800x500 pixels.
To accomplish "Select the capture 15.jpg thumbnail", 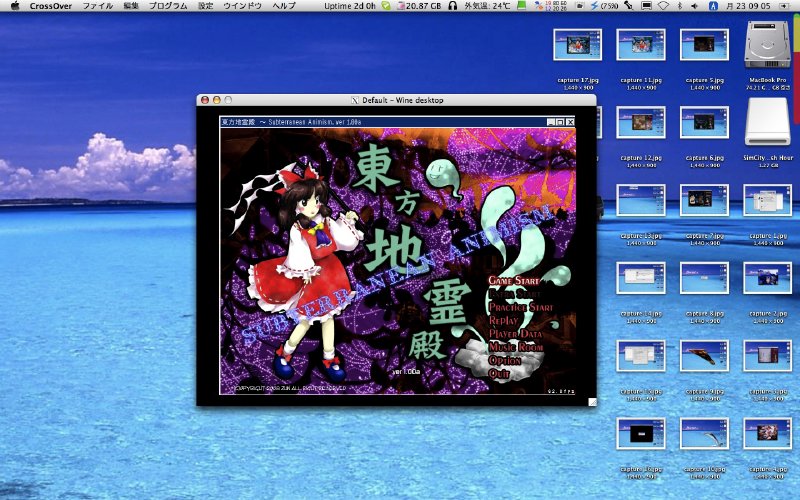I will pos(641,356).
